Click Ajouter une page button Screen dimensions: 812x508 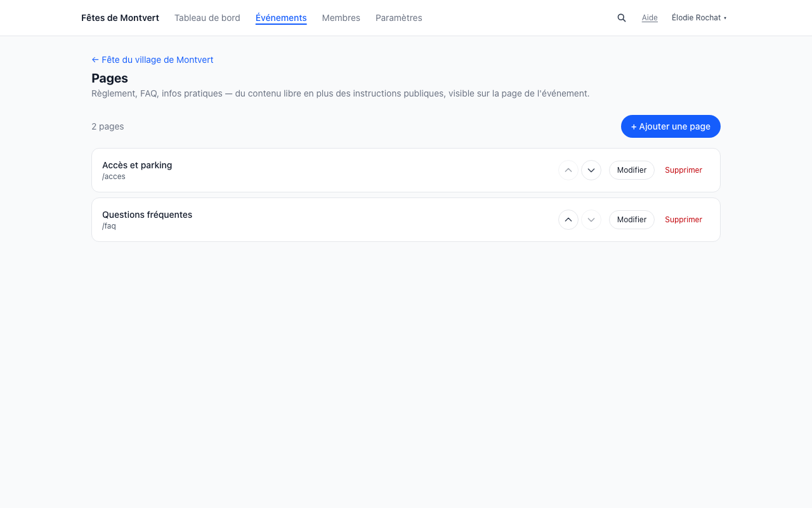coord(671,126)
